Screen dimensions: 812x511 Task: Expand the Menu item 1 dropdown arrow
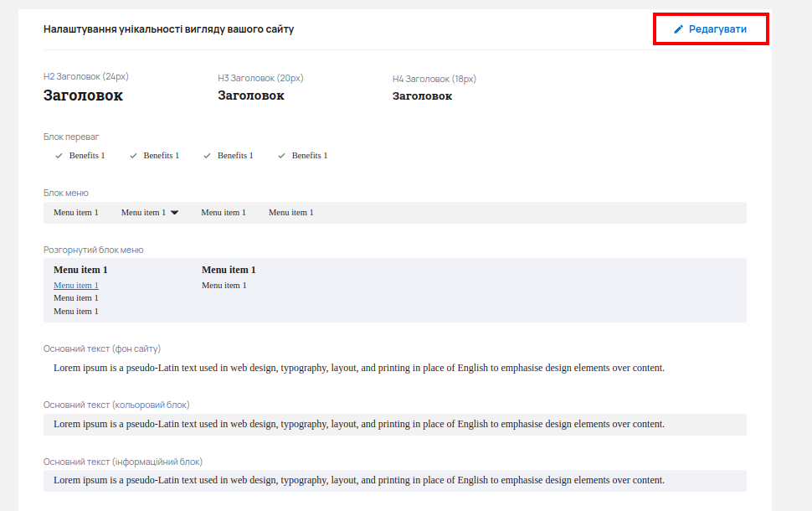(174, 213)
